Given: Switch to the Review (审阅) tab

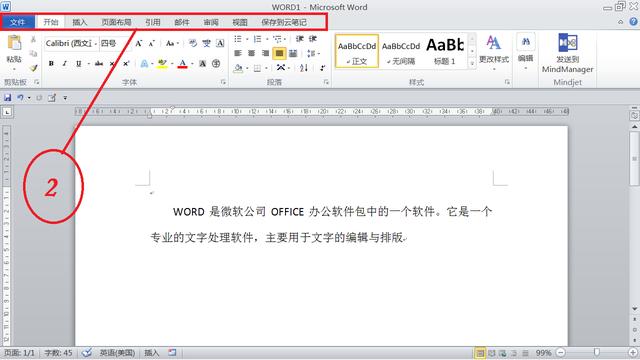Looking at the screenshot, I should [x=211, y=22].
